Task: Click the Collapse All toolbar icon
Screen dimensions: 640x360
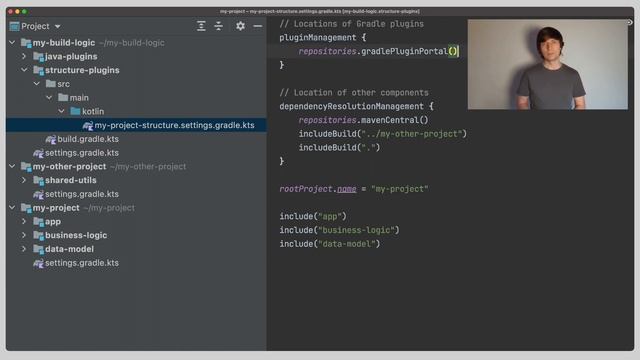Action: 219,26
